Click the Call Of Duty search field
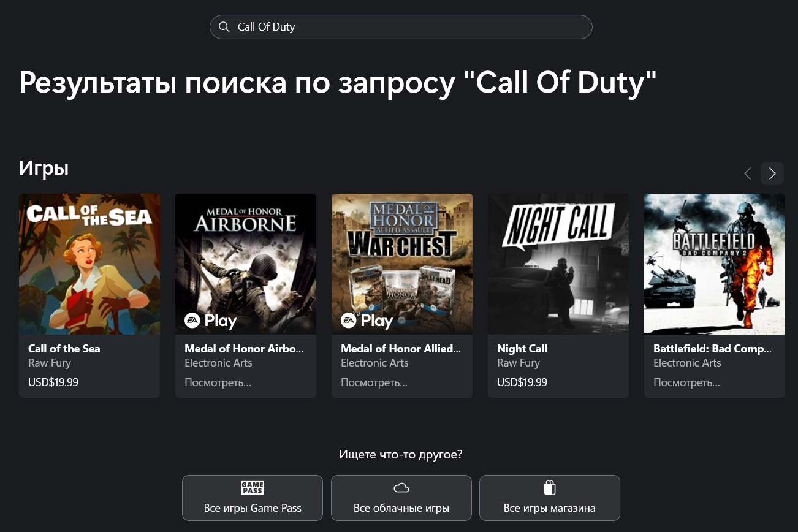Image resolution: width=798 pixels, height=532 pixels. 401,27
